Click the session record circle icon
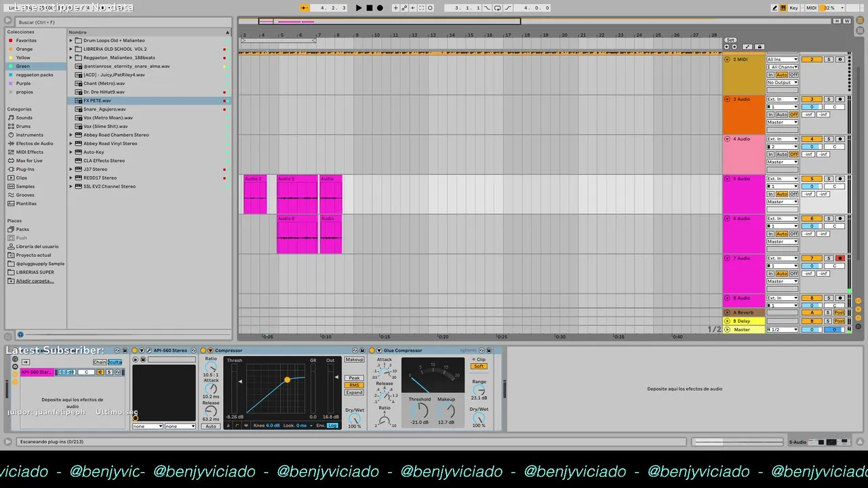The height and width of the screenshot is (488, 868). [430, 8]
